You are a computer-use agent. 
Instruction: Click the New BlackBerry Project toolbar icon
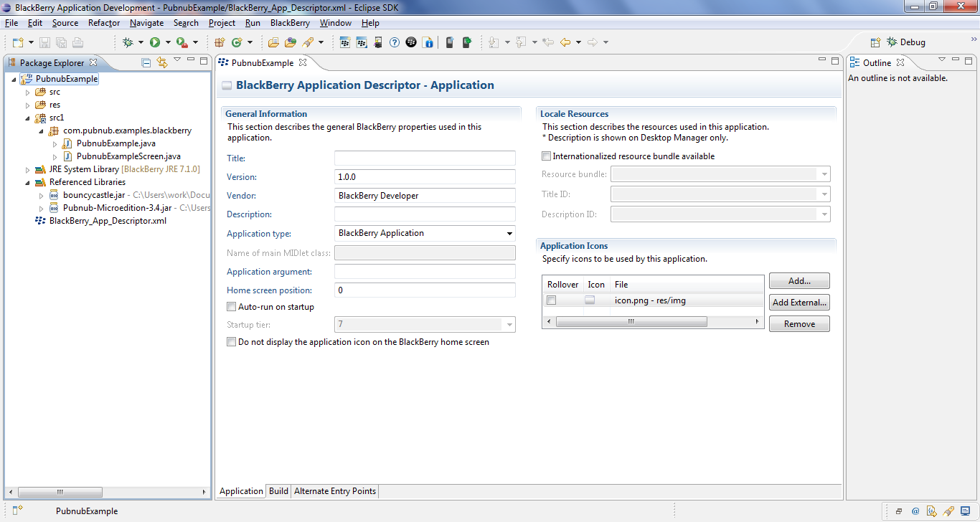(345, 42)
